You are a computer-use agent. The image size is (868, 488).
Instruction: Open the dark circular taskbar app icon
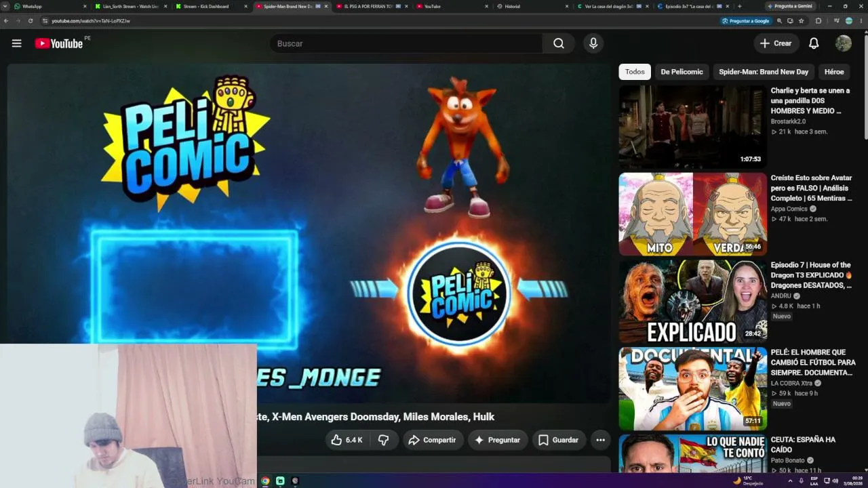295,481
